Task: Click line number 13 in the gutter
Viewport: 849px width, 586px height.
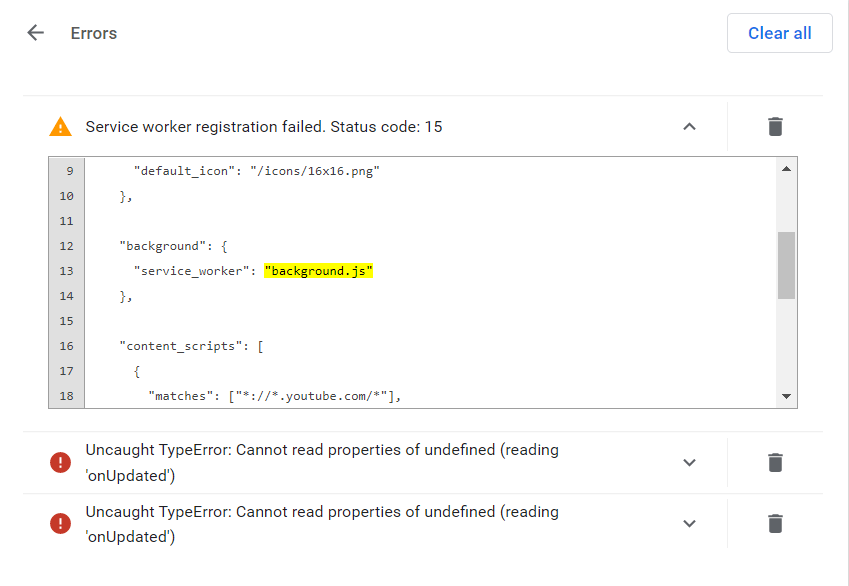Action: [67, 271]
